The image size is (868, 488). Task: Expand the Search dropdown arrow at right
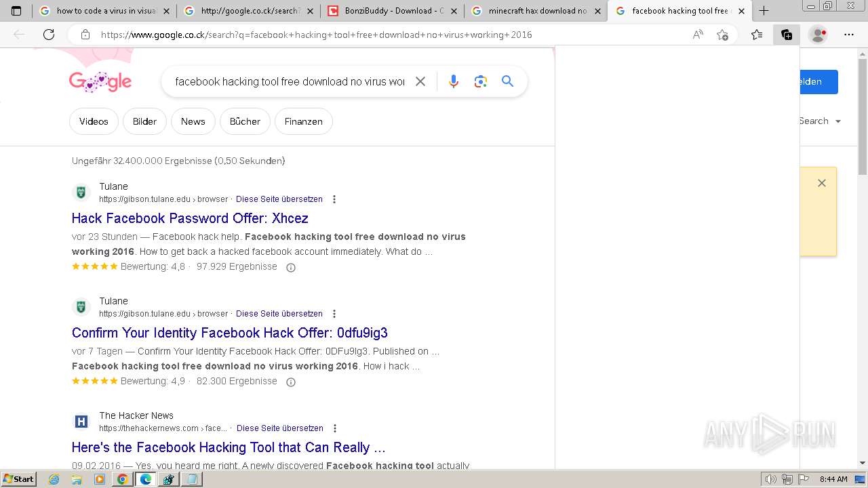click(x=838, y=121)
